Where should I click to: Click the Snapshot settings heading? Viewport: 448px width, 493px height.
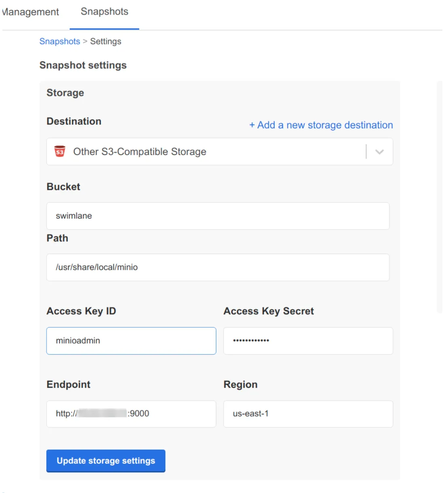(83, 65)
